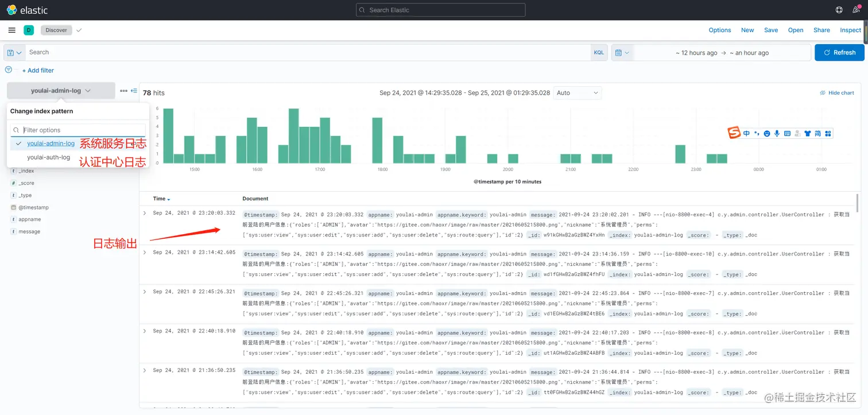Toggle the KQL query language switch
Viewport: 868px width, 415px height.
(599, 52)
